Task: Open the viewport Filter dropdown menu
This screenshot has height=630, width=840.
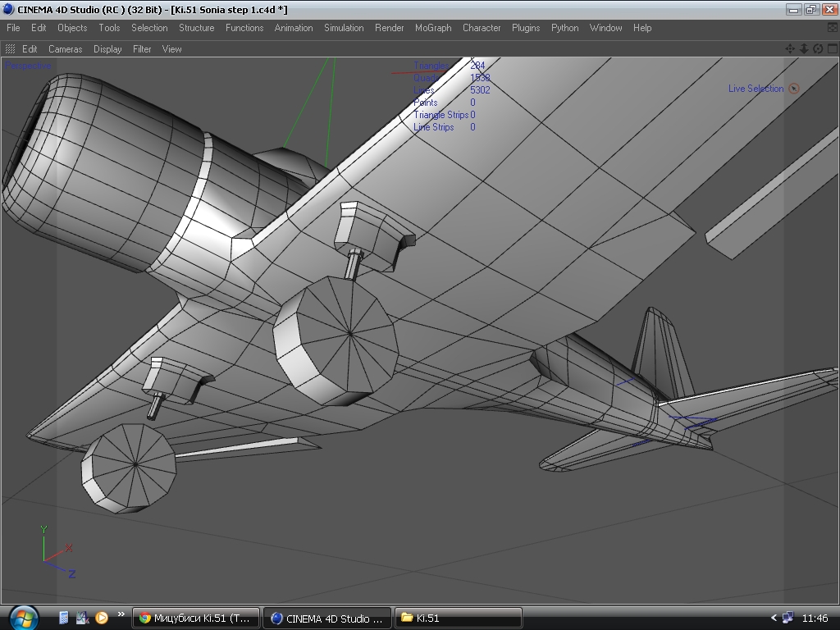Action: click(x=142, y=49)
